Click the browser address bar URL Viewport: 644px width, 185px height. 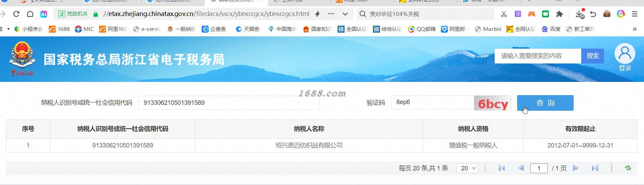[x=206, y=14]
